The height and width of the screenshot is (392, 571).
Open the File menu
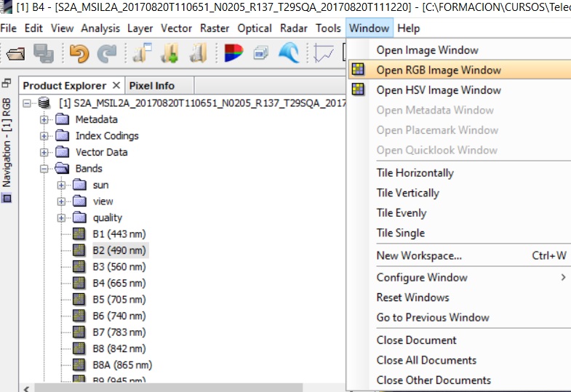coord(9,28)
